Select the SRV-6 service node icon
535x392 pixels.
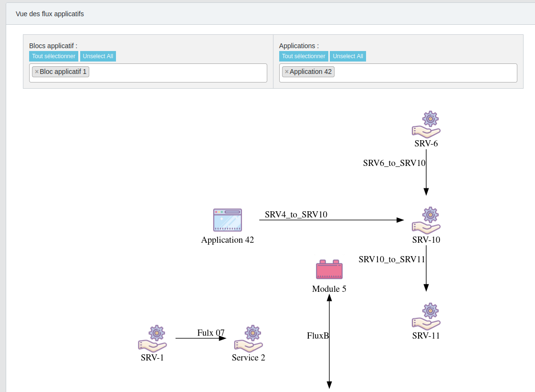coord(426,123)
